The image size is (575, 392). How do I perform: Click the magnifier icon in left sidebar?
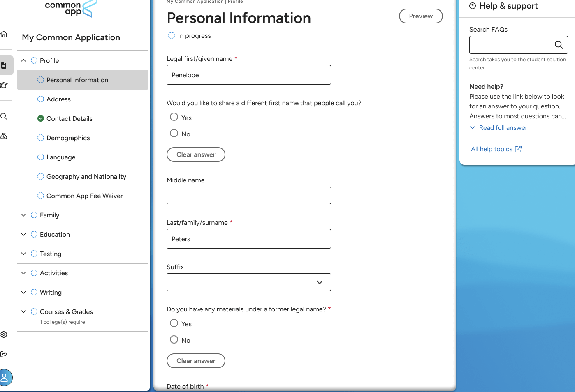pyautogui.click(x=4, y=116)
